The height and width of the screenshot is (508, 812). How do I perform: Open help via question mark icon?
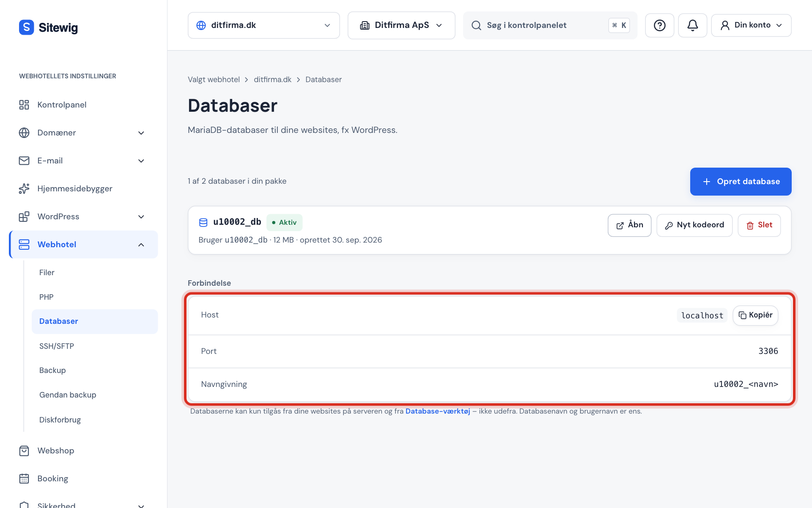[x=659, y=25]
